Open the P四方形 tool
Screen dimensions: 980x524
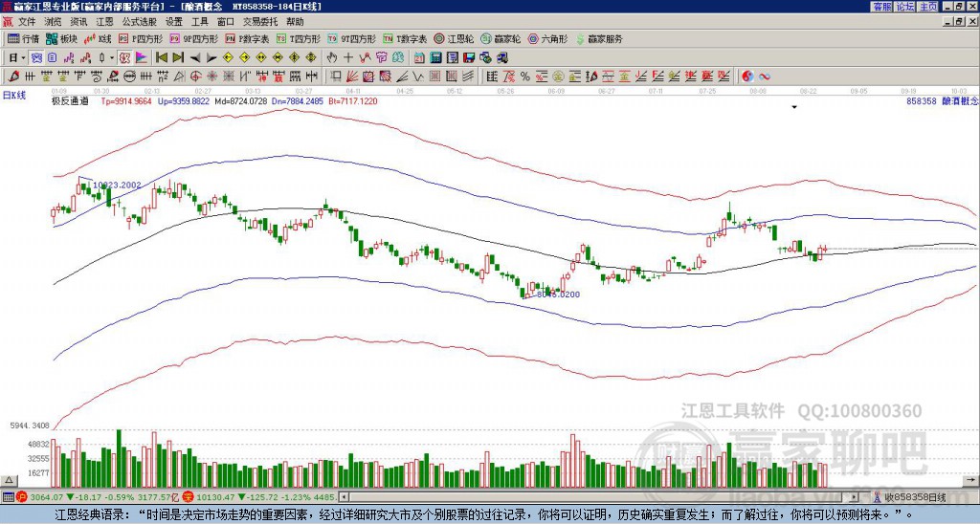(x=141, y=38)
